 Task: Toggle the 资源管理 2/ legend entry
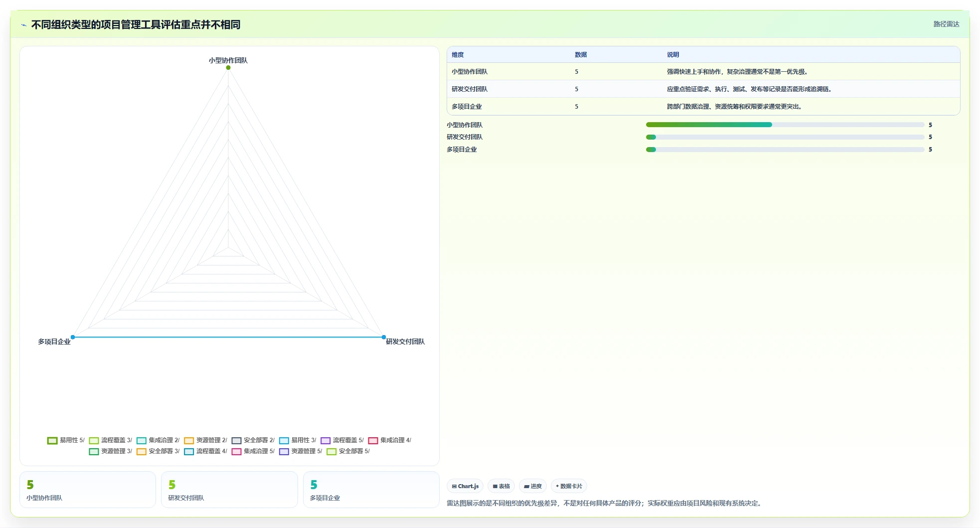click(205, 440)
